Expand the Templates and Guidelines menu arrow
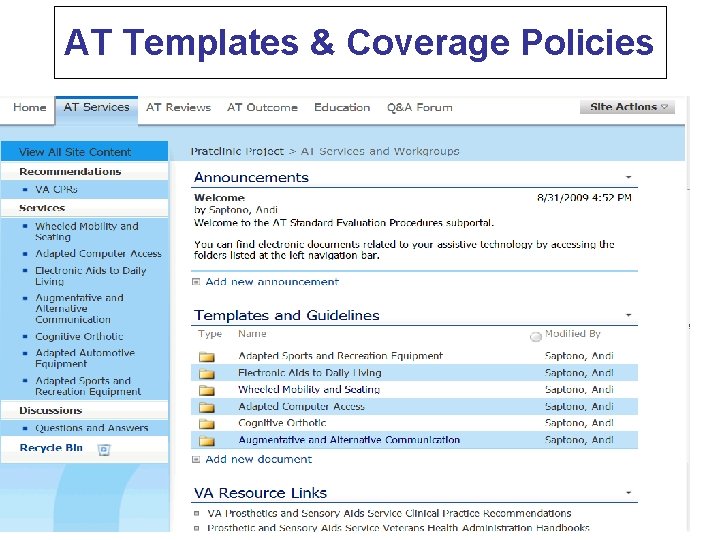The height and width of the screenshot is (540, 720). (x=629, y=315)
